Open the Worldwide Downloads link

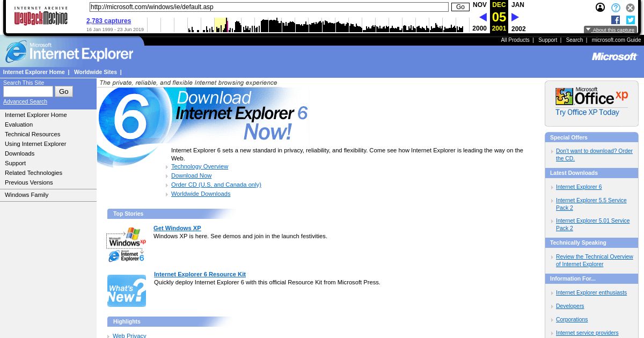201,194
